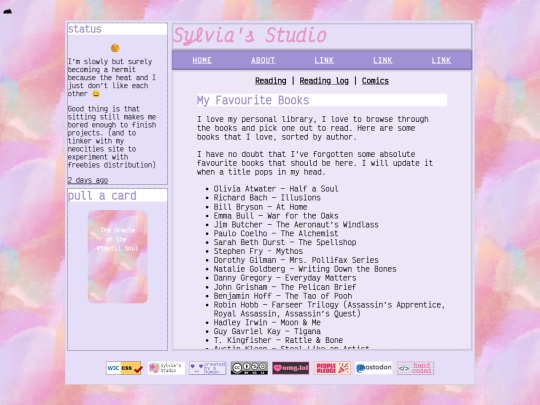Click 'Guy Gavriel Kay – Tigana'
The height and width of the screenshot is (405, 540).
(267, 332)
